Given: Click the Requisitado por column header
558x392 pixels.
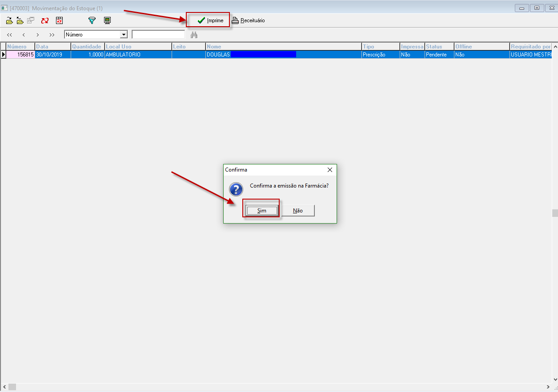Looking at the screenshot, I should (x=530, y=47).
